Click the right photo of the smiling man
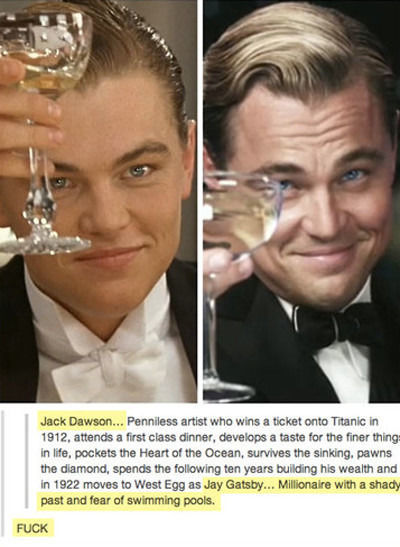 [302, 201]
